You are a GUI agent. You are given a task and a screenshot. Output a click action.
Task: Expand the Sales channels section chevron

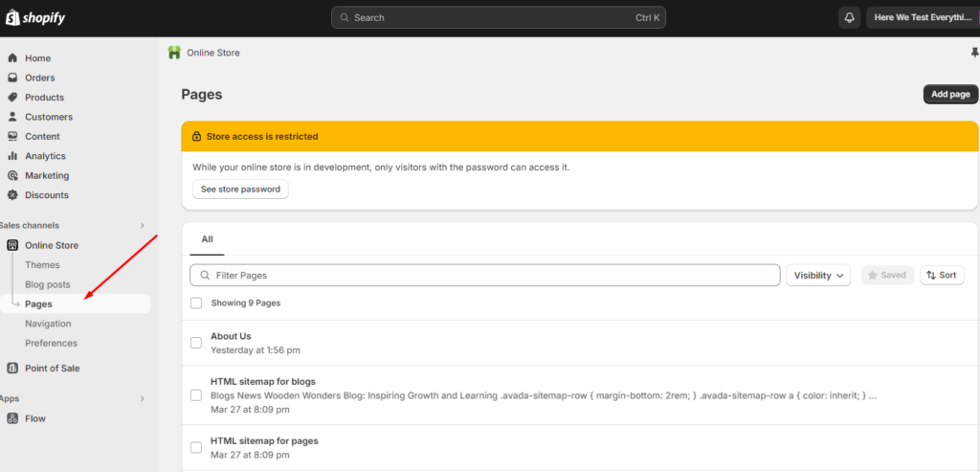pos(143,226)
